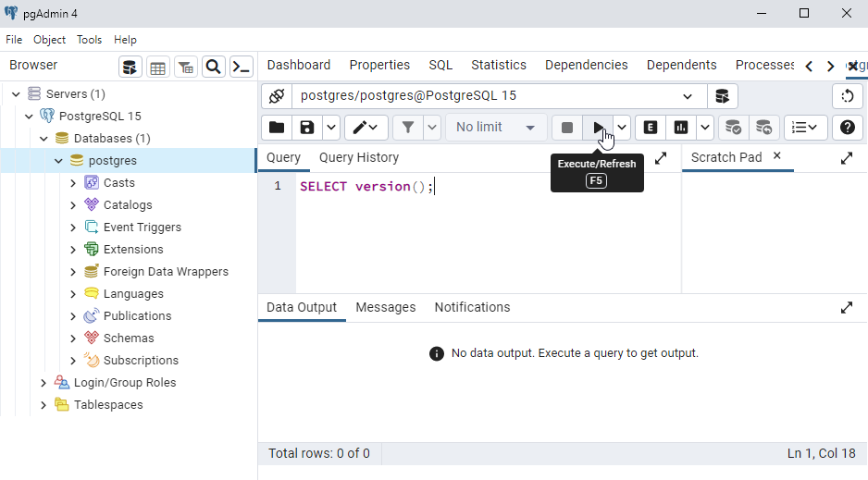868x480 pixels.
Task: Collapse the postgres database node
Action: 58,161
